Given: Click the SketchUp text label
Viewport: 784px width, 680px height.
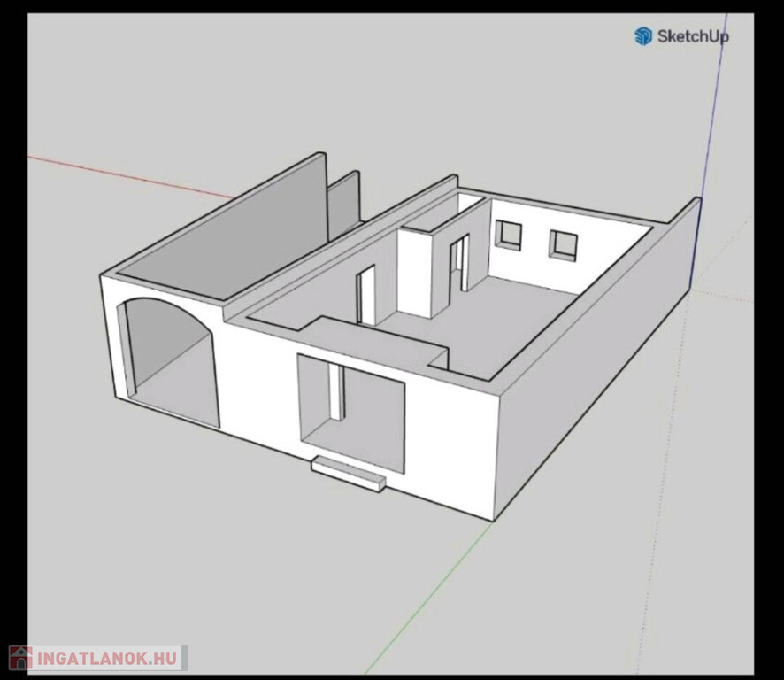Looking at the screenshot, I should tap(693, 36).
